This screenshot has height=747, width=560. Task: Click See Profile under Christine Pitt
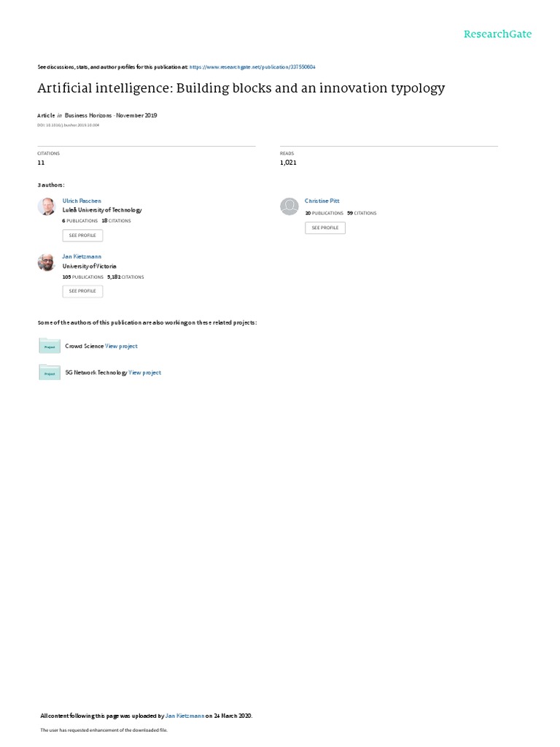coord(325,228)
